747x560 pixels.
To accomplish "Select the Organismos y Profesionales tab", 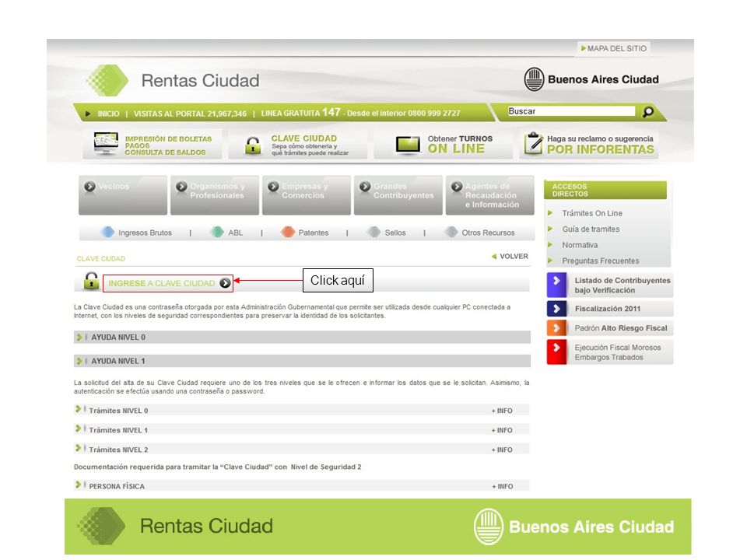I will (215, 195).
